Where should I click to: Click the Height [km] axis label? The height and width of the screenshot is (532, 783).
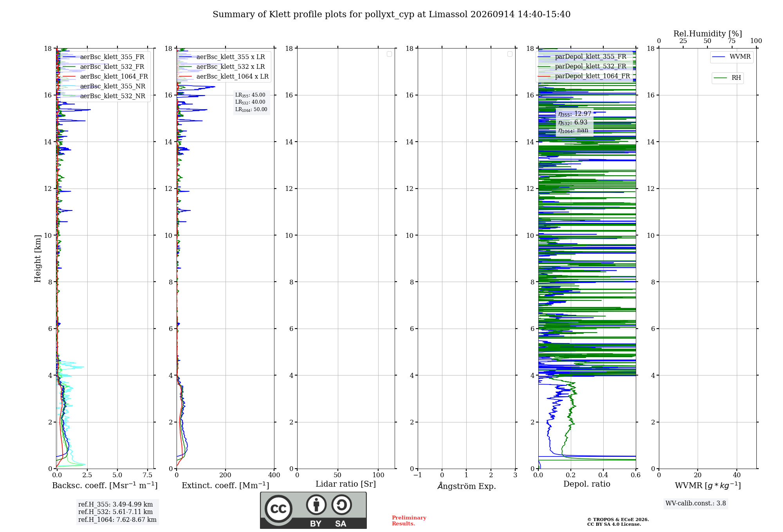point(38,259)
